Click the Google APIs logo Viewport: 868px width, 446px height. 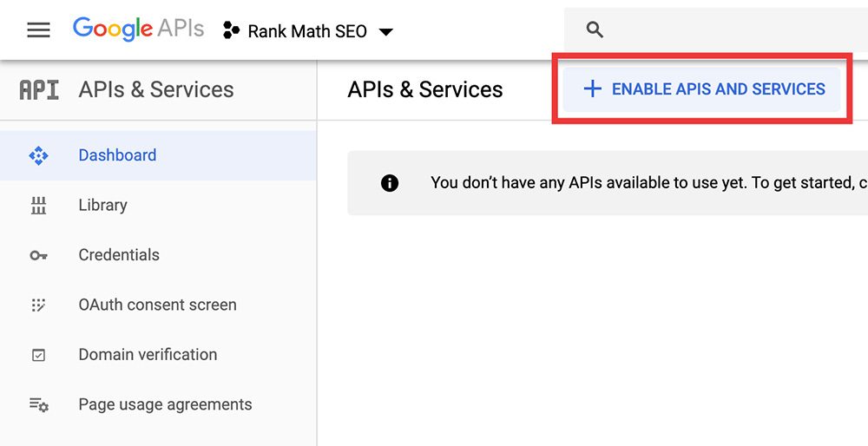click(138, 29)
